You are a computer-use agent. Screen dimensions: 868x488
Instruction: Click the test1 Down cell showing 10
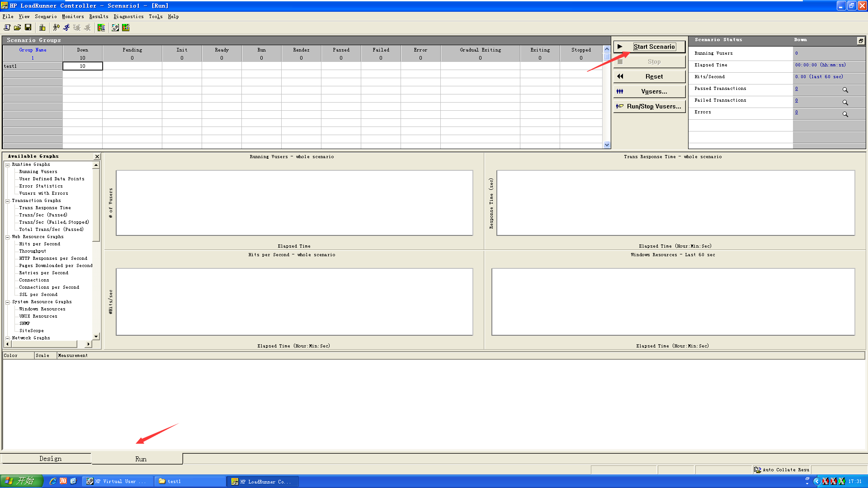tap(83, 66)
